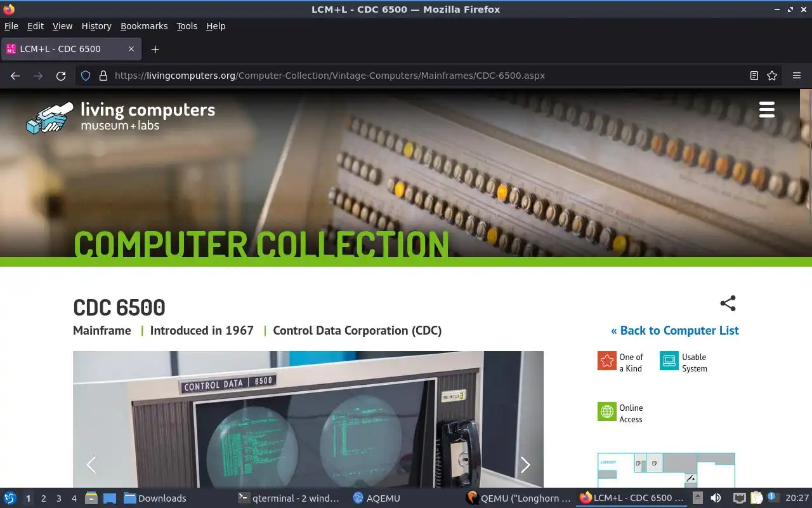The width and height of the screenshot is (812, 508).
Task: Open the website hamburger navigation menu
Action: pos(767,109)
